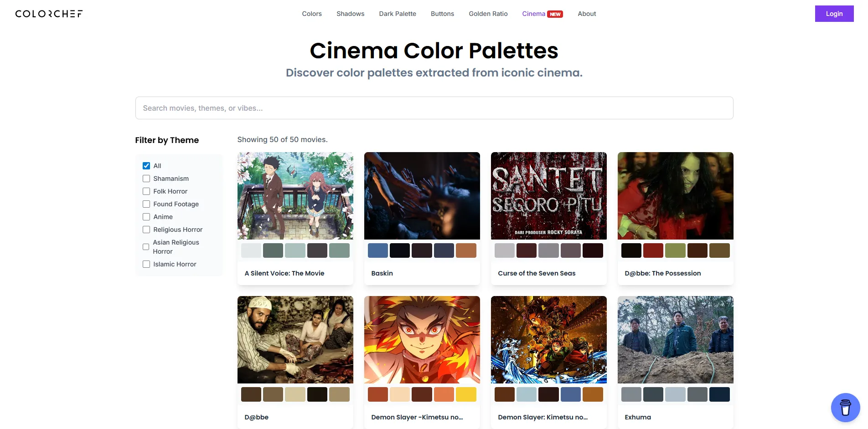This screenshot has height=429, width=868.
Task: Click the coffee cup donate button
Action: coord(845,408)
